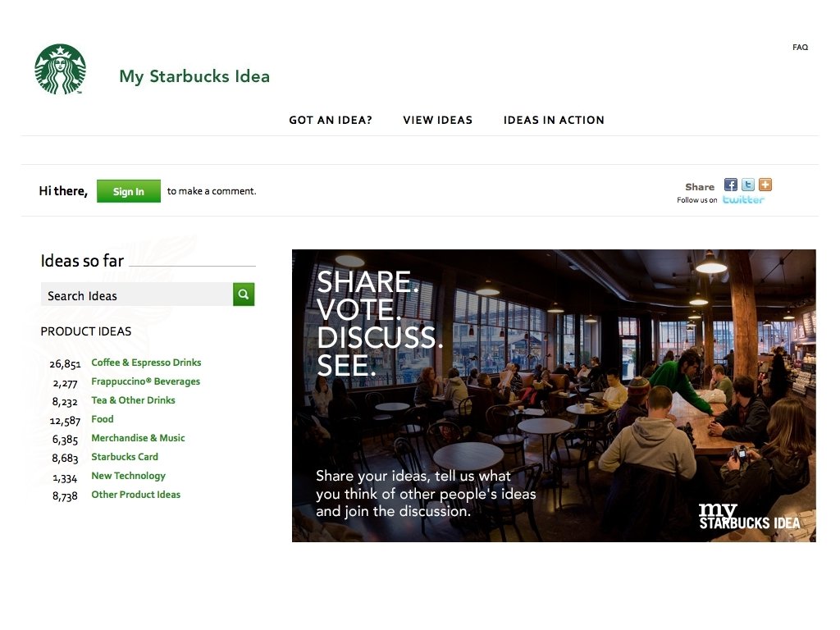Screen dimensions: 840x630
Task: Share via the Facebook icon
Action: 730,185
